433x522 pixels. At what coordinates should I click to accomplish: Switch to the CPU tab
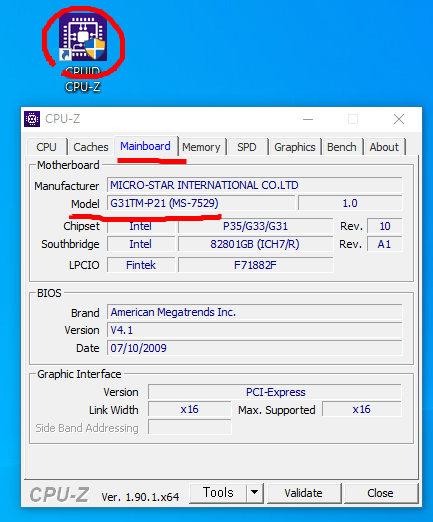[46, 147]
